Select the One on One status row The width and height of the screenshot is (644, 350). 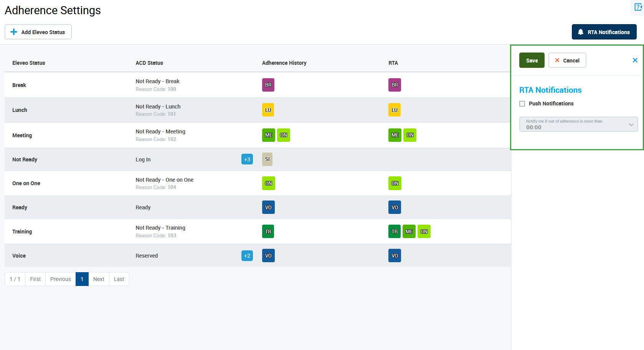(x=26, y=183)
